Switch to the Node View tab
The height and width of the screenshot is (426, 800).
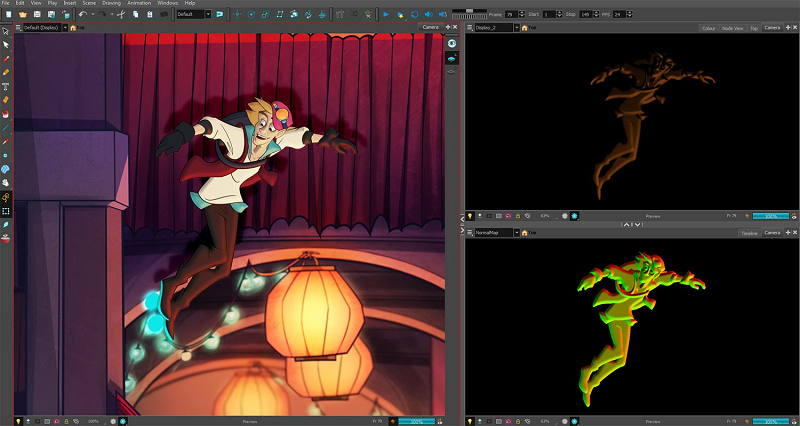pos(732,28)
